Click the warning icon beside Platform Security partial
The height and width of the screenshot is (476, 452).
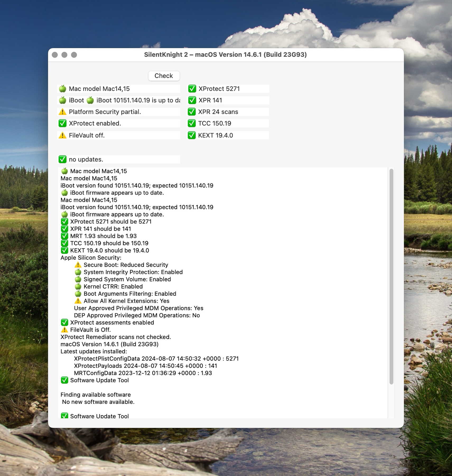tap(63, 112)
